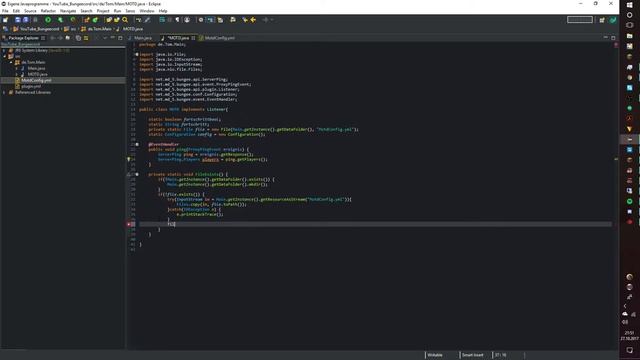Image resolution: width=640 pixels, height=360 pixels.
Task: Collapse the de.Tom.Main package node
Action: (x=11, y=62)
